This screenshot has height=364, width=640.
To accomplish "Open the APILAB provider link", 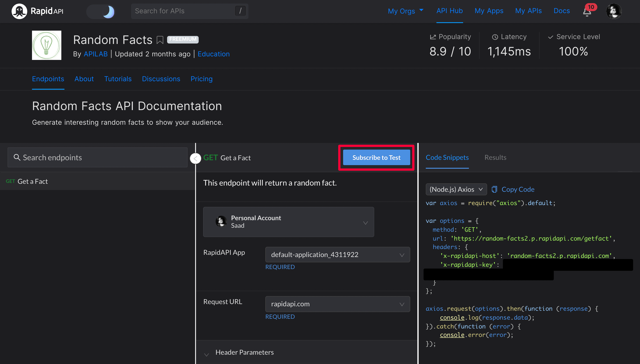I will click(96, 54).
